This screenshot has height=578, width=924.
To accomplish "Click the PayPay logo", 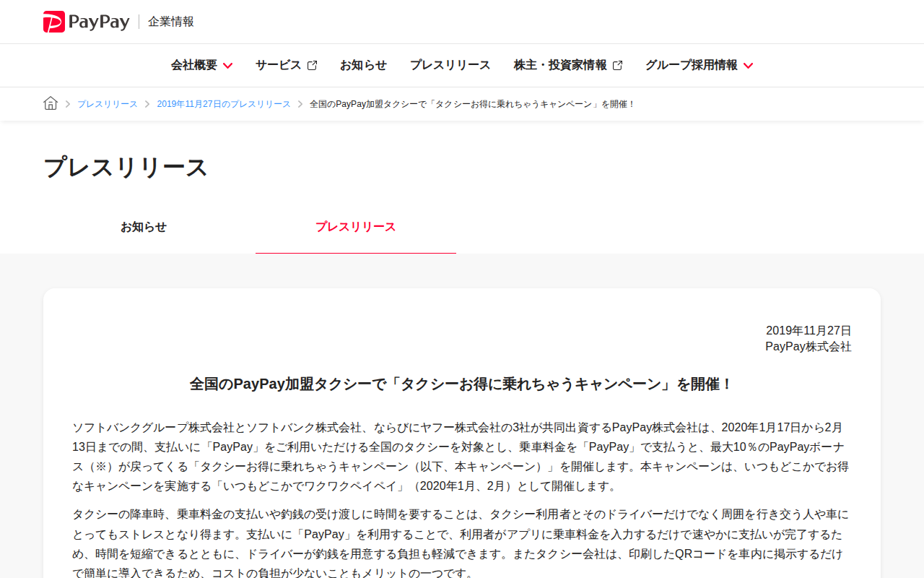I will [86, 22].
